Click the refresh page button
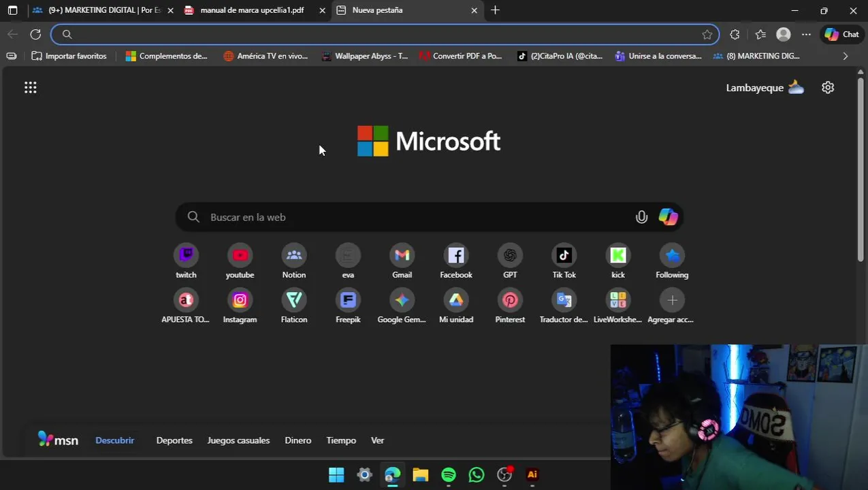This screenshot has width=868, height=490. tap(35, 34)
